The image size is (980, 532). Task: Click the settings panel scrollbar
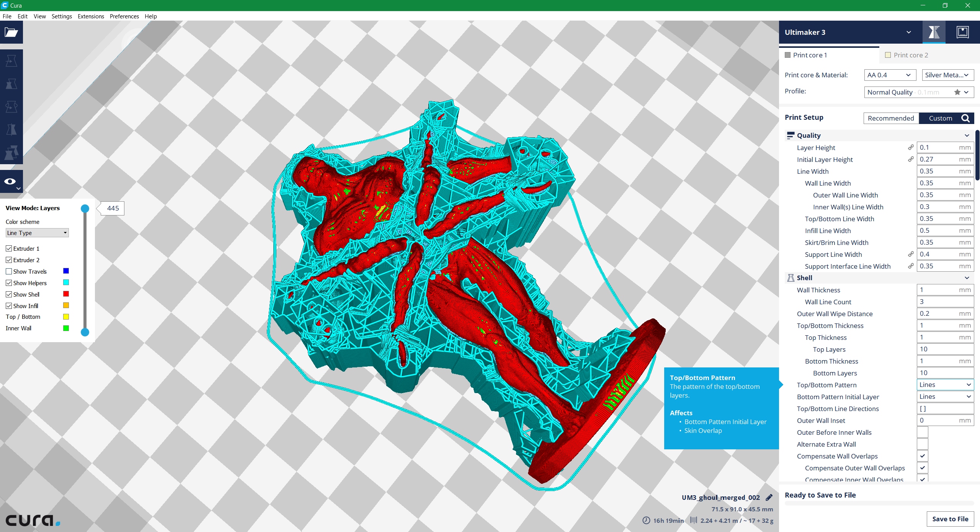978,155
